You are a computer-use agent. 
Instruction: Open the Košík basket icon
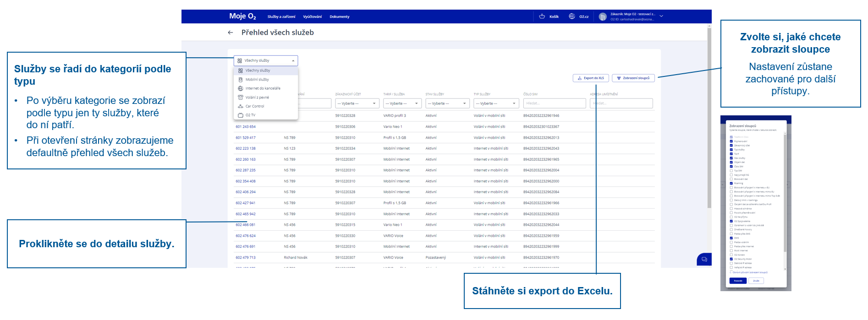click(x=542, y=16)
